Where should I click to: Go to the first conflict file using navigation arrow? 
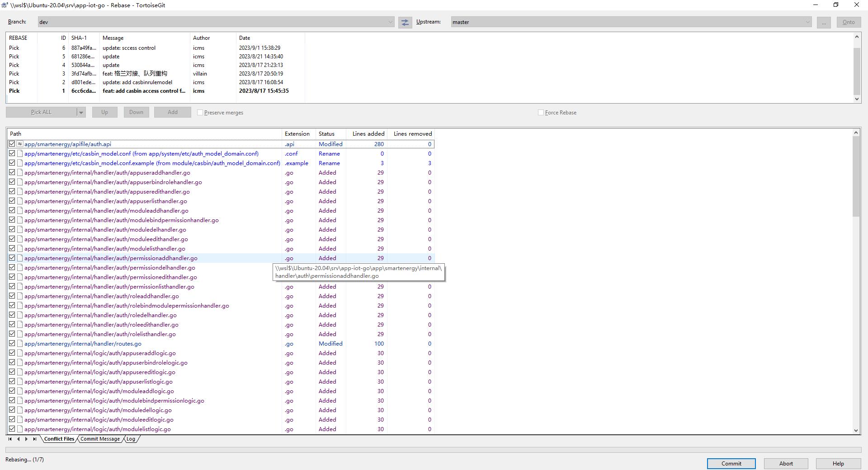tap(10, 439)
